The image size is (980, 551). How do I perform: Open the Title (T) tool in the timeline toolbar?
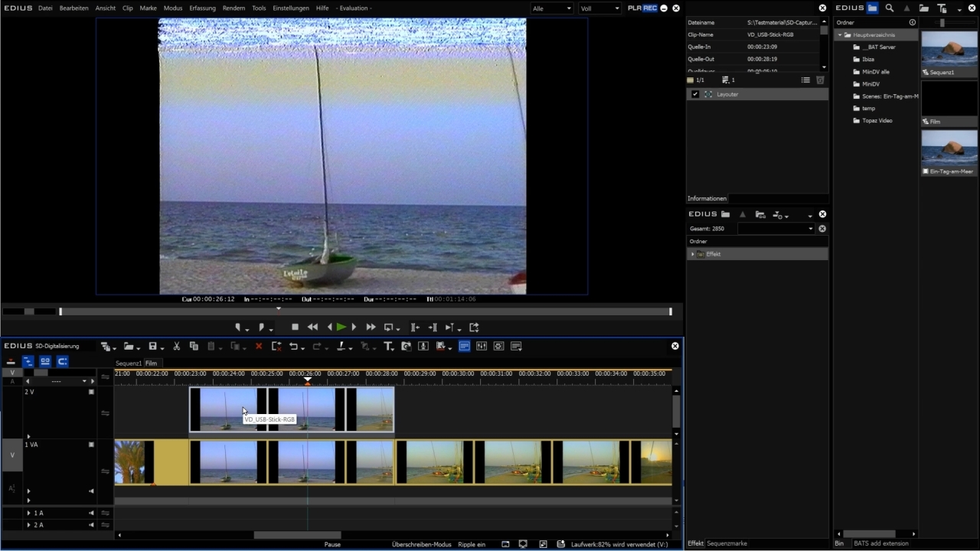click(388, 346)
